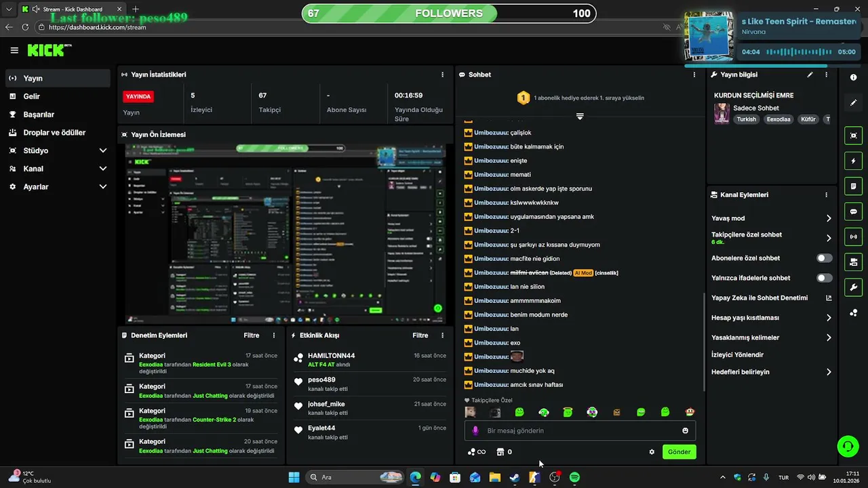Screen dimensions: 868x488
Task: Open Etkinlik Akışı three-dot menu
Action: (443, 335)
